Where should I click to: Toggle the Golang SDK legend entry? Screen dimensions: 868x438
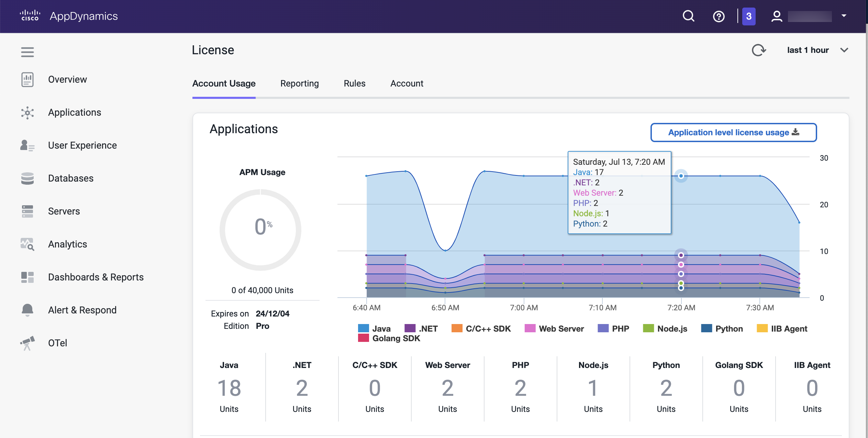389,338
